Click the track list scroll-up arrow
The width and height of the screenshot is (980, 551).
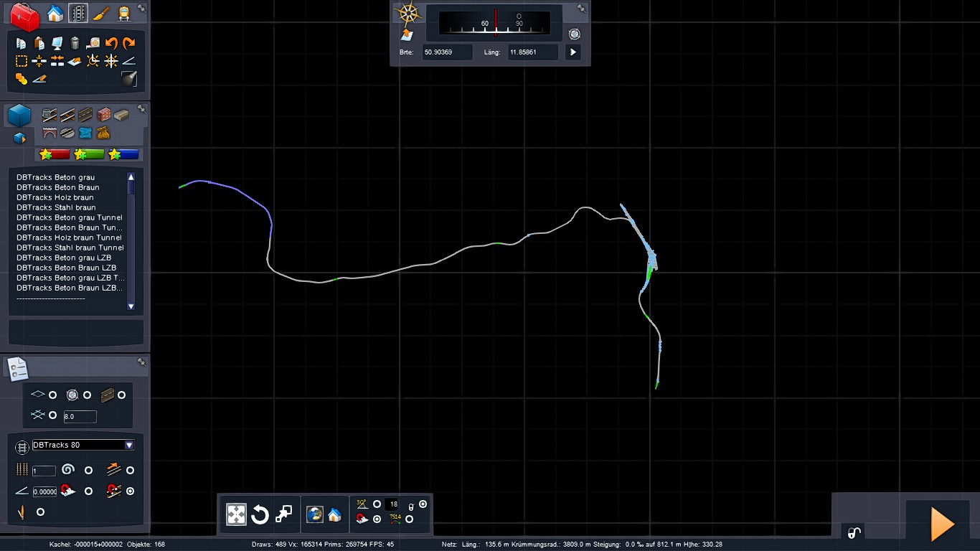tap(131, 176)
